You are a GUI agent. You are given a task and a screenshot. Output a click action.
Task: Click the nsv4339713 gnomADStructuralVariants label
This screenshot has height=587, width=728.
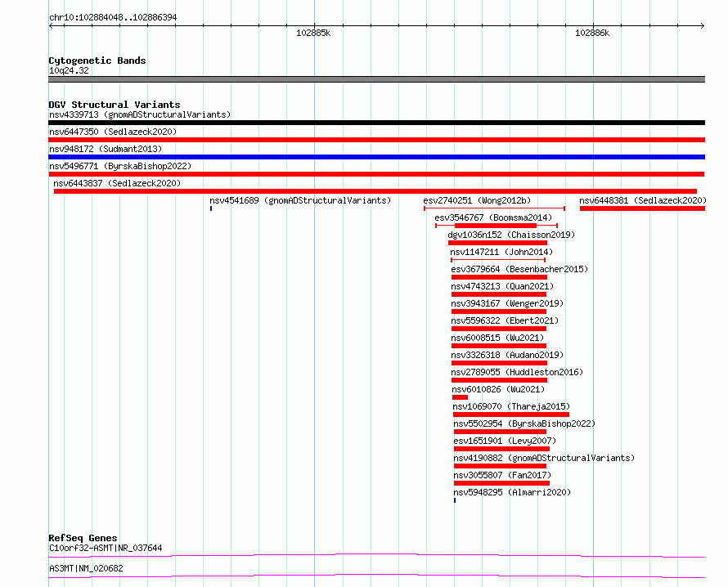[140, 114]
